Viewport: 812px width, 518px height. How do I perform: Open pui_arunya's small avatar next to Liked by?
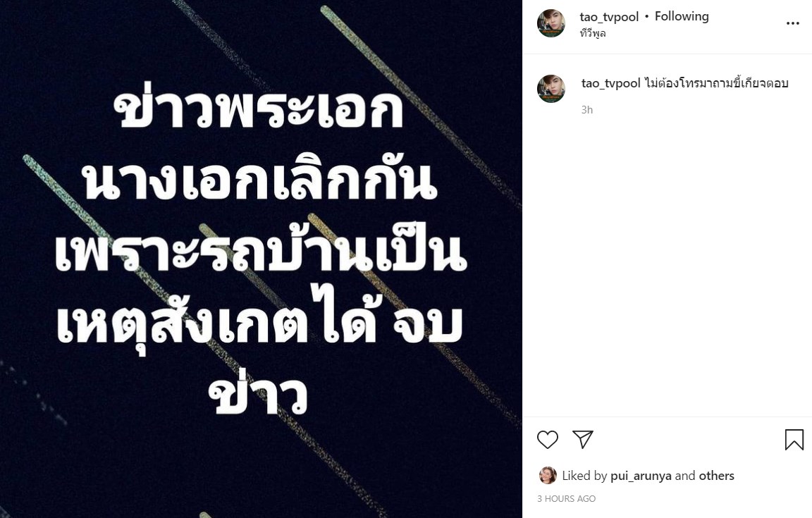(548, 475)
